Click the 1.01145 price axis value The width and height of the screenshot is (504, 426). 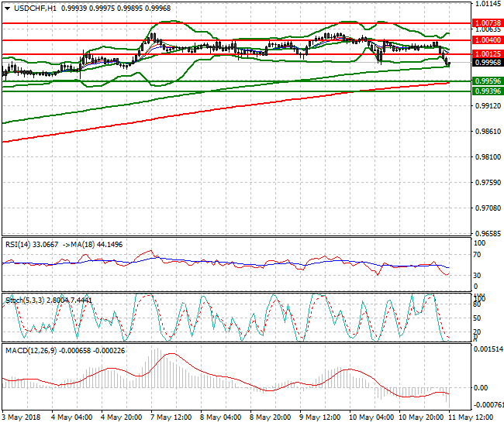pyautogui.click(x=488, y=4)
